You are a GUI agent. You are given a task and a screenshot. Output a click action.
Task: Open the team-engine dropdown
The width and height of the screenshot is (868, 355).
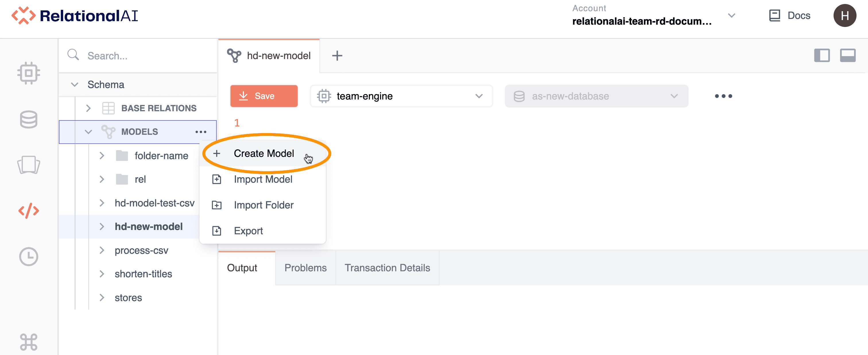(401, 96)
